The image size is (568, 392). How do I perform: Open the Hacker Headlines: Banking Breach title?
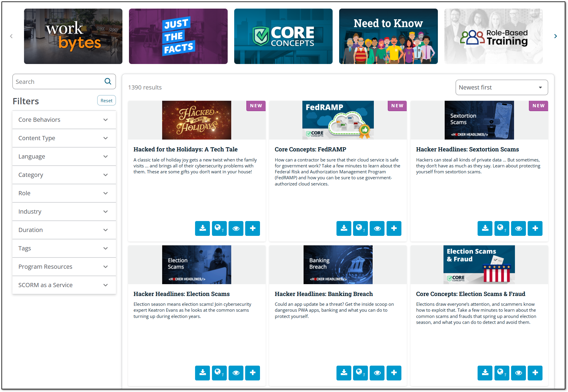pos(324,294)
